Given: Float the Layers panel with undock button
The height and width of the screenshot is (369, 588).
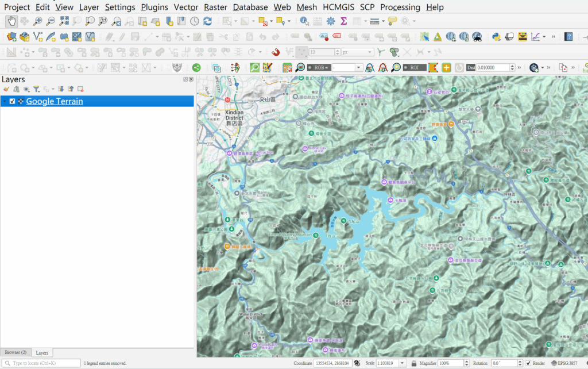Looking at the screenshot, I should point(185,79).
